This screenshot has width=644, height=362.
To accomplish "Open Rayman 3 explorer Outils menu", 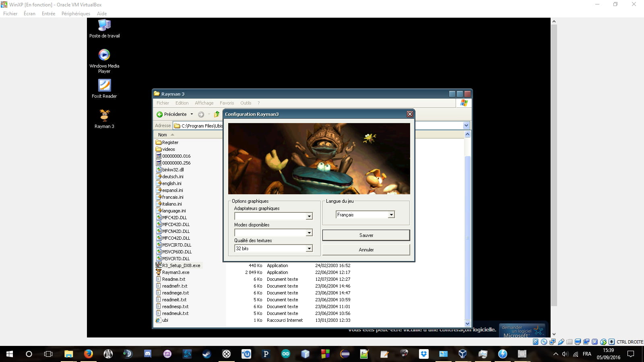I will 246,103.
